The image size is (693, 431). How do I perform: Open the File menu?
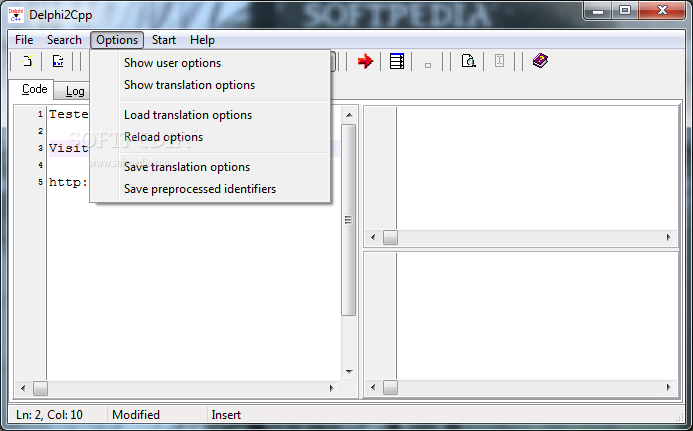click(x=24, y=40)
